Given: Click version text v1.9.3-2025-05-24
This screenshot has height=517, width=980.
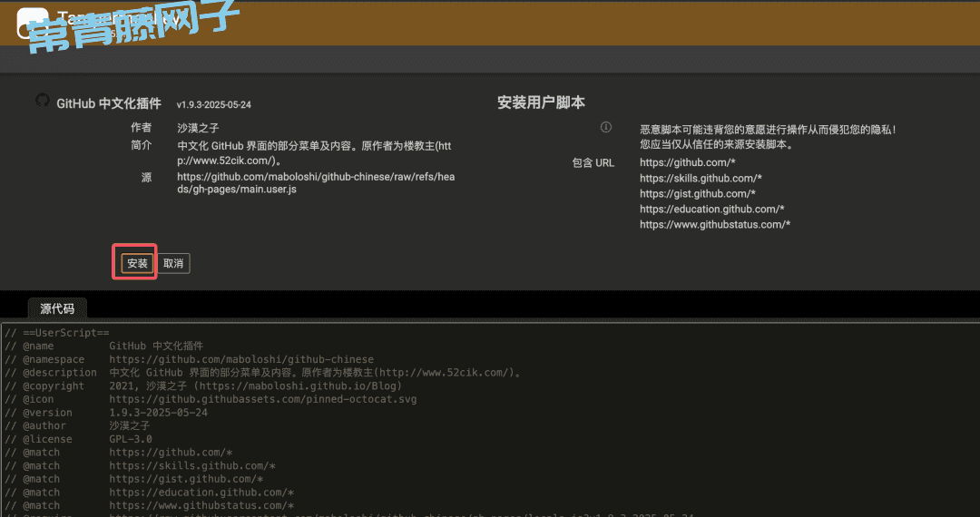Looking at the screenshot, I should coord(214,105).
